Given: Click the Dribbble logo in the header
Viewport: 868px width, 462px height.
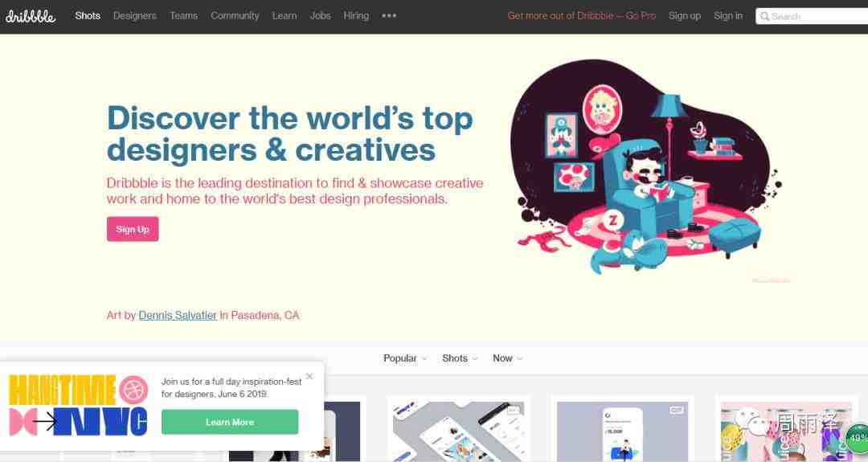Looking at the screenshot, I should coord(31,16).
